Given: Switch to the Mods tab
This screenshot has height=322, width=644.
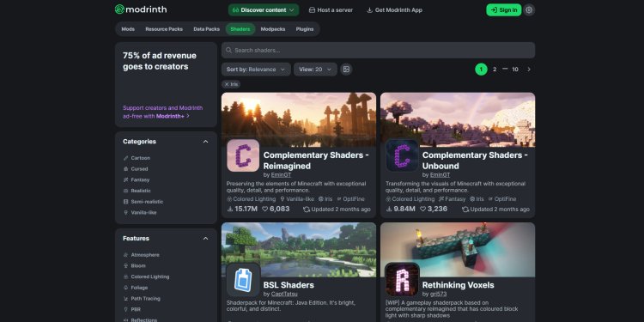Looking at the screenshot, I should click(128, 29).
